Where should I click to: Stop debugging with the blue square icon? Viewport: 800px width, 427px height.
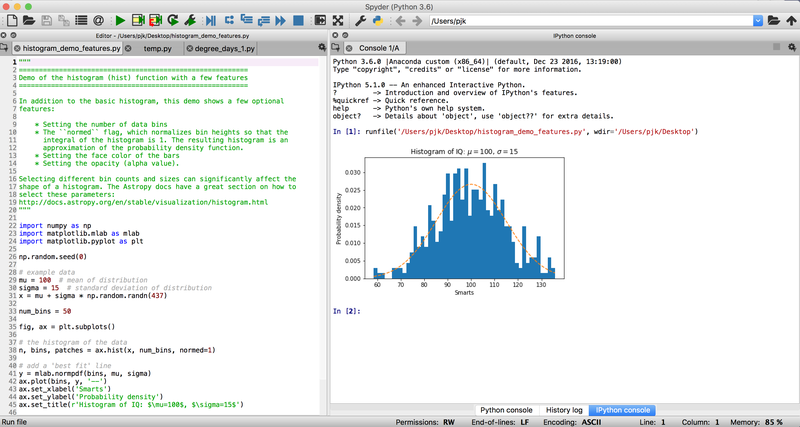point(298,21)
